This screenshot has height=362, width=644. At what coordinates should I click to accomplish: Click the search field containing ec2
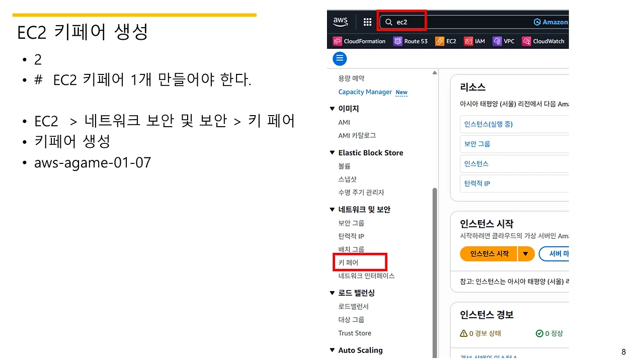click(403, 22)
